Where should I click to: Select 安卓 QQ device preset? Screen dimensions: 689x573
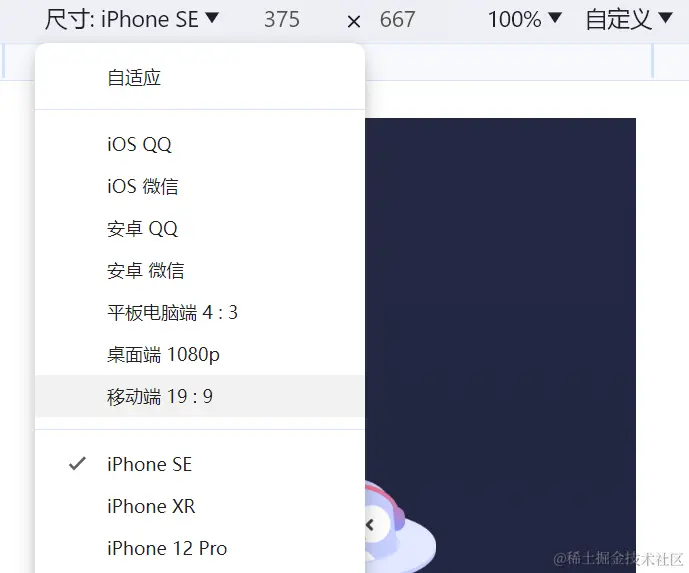click(200, 228)
